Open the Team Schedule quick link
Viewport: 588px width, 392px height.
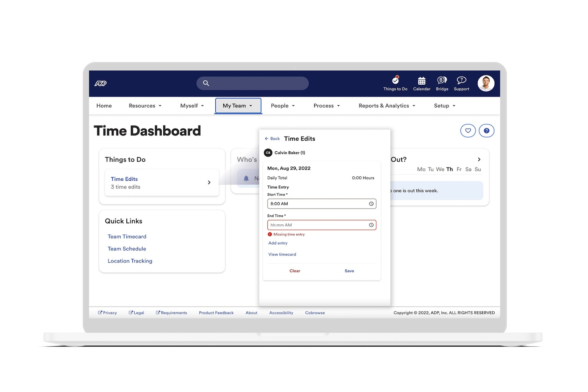click(127, 249)
